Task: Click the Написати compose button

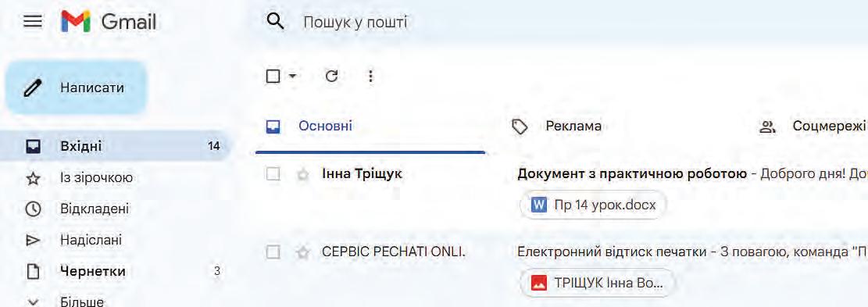Action: 77,88
